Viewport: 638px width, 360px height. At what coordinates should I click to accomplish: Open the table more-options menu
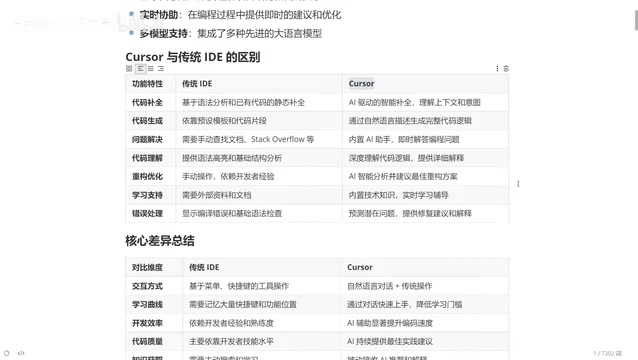click(x=497, y=69)
